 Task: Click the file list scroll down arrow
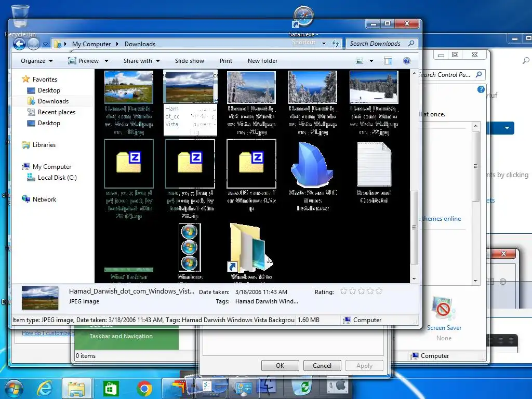coord(414,279)
